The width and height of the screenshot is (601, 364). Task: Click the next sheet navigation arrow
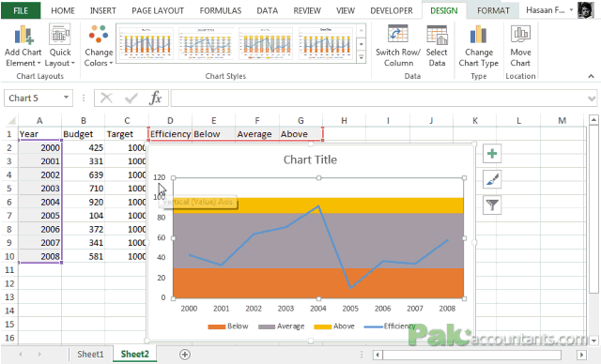pyautogui.click(x=39, y=355)
